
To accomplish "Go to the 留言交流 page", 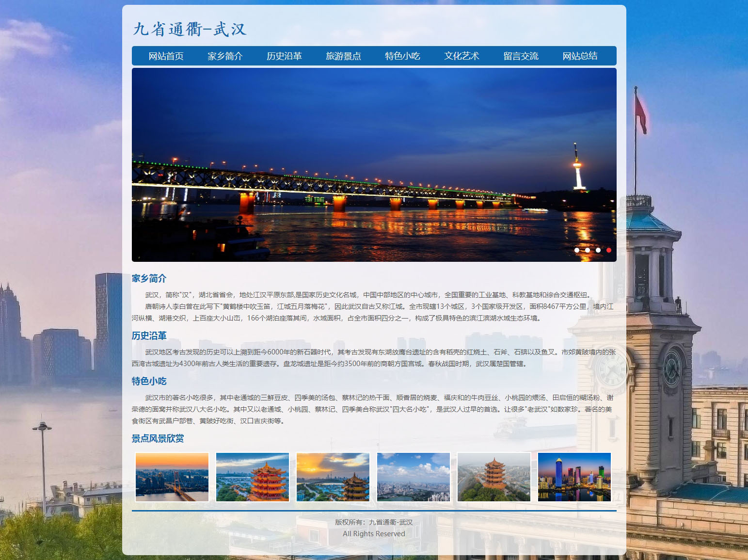I will click(x=521, y=56).
